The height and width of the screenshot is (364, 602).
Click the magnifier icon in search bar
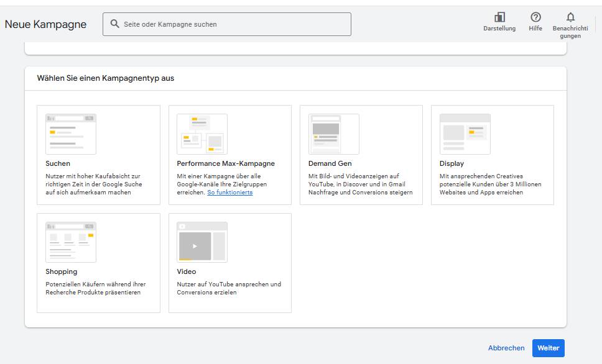[x=114, y=24]
